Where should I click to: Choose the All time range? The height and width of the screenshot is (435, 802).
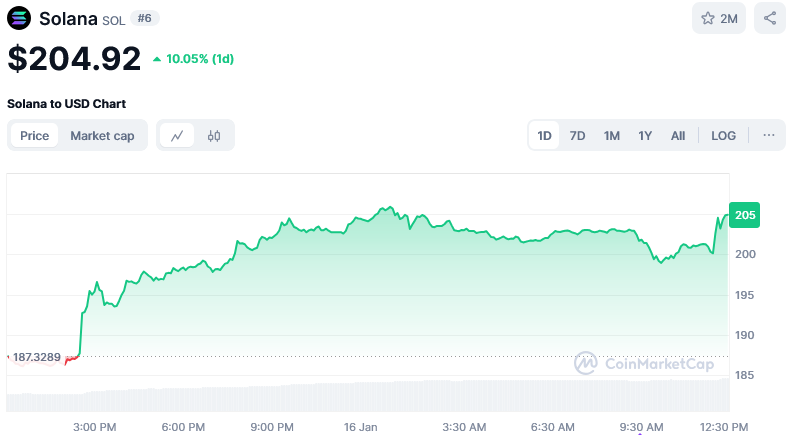click(x=678, y=136)
